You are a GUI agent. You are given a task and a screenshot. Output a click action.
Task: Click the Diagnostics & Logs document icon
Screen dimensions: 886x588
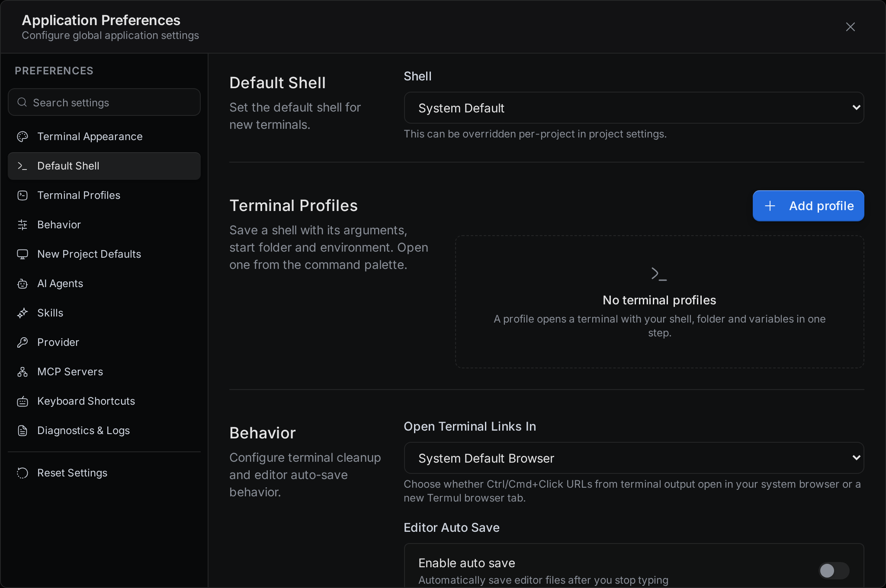[x=22, y=431]
